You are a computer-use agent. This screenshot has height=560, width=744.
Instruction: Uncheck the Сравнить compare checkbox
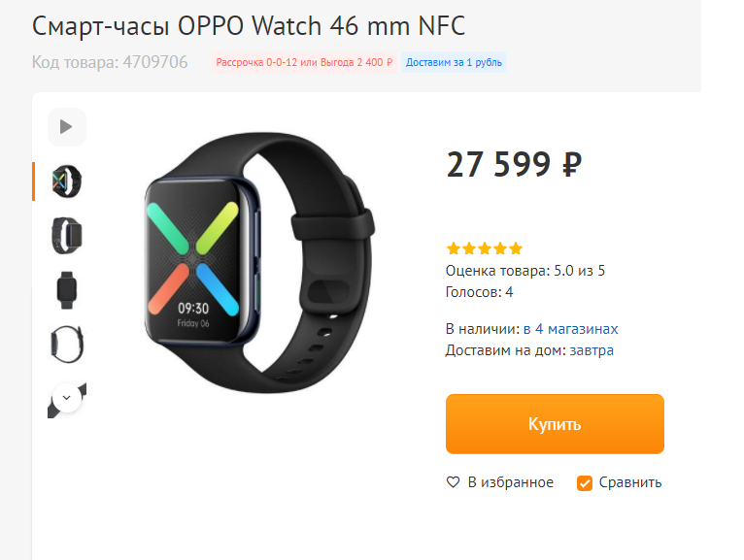coord(584,483)
